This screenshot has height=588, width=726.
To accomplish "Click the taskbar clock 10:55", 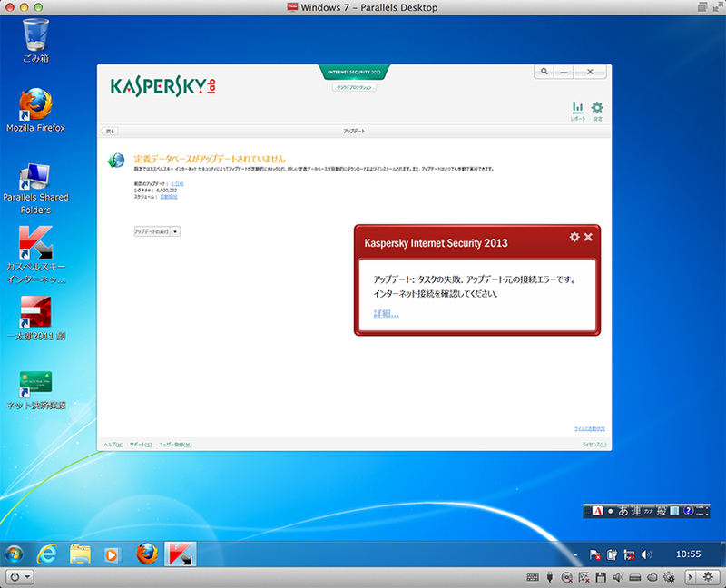I will (688, 554).
